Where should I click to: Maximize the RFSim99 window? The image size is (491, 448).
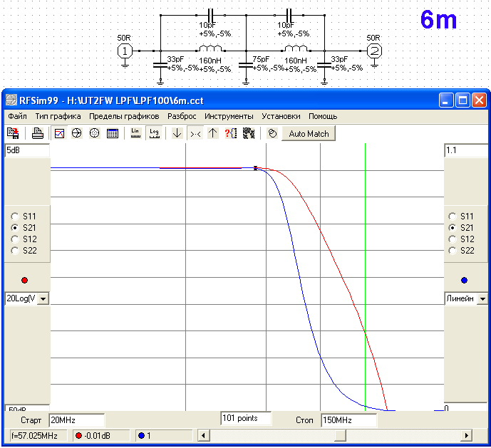[462, 100]
